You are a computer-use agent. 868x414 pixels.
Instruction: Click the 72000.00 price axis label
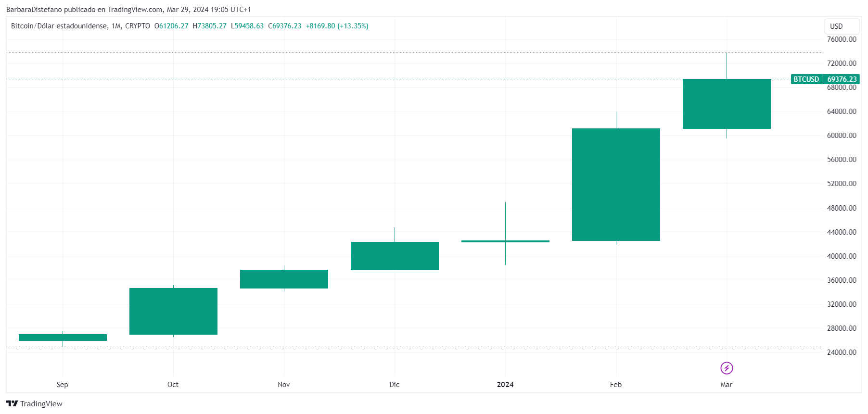(x=842, y=63)
